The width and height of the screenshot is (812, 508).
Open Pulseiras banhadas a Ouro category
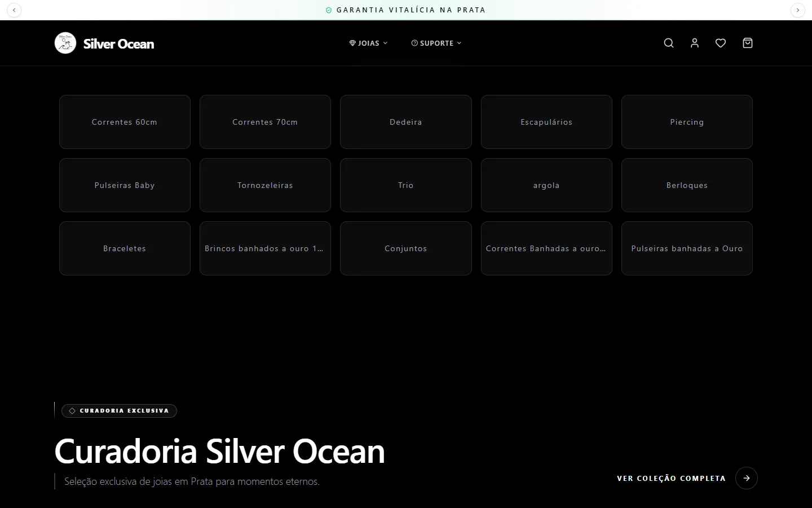(687, 248)
